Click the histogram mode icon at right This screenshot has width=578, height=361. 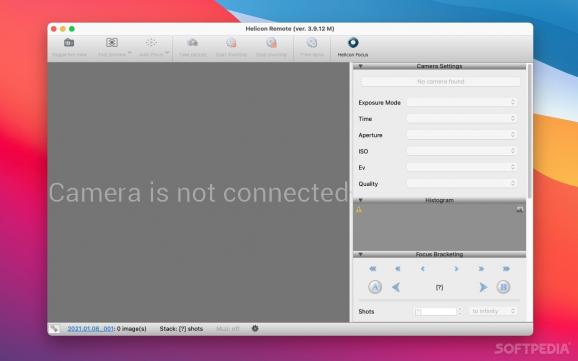pyautogui.click(x=519, y=210)
